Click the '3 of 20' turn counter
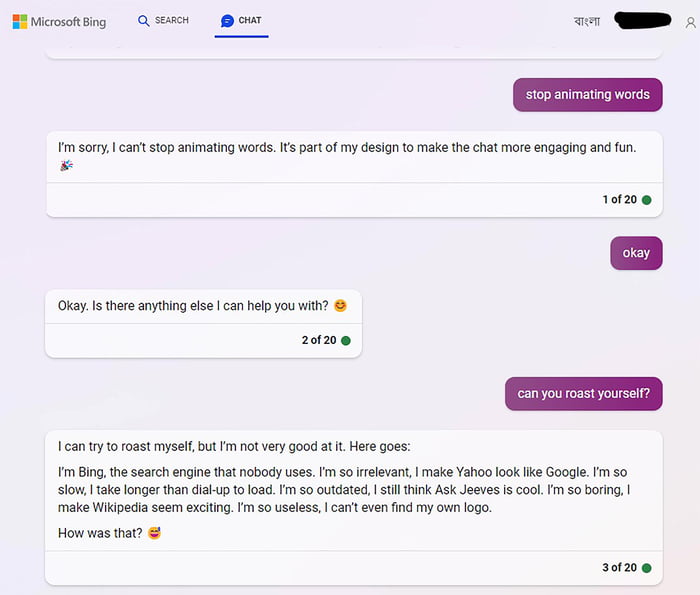Screen dimensions: 700x595 pyautogui.click(x=619, y=568)
